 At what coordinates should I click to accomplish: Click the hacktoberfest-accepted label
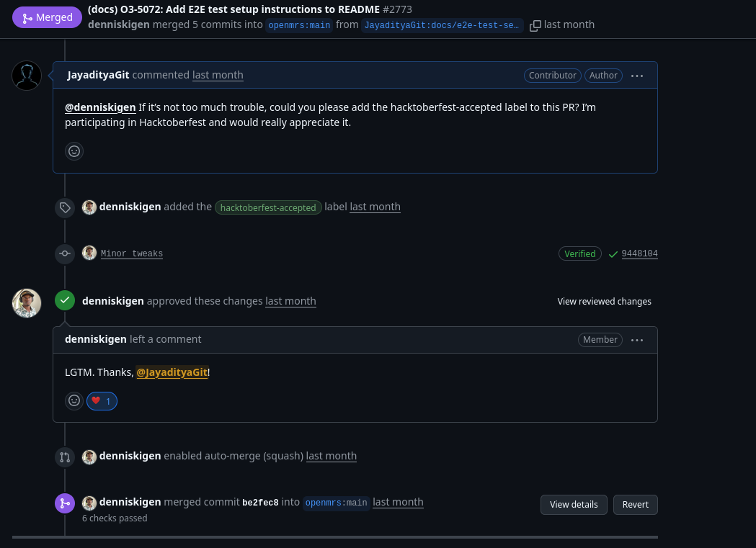[268, 207]
